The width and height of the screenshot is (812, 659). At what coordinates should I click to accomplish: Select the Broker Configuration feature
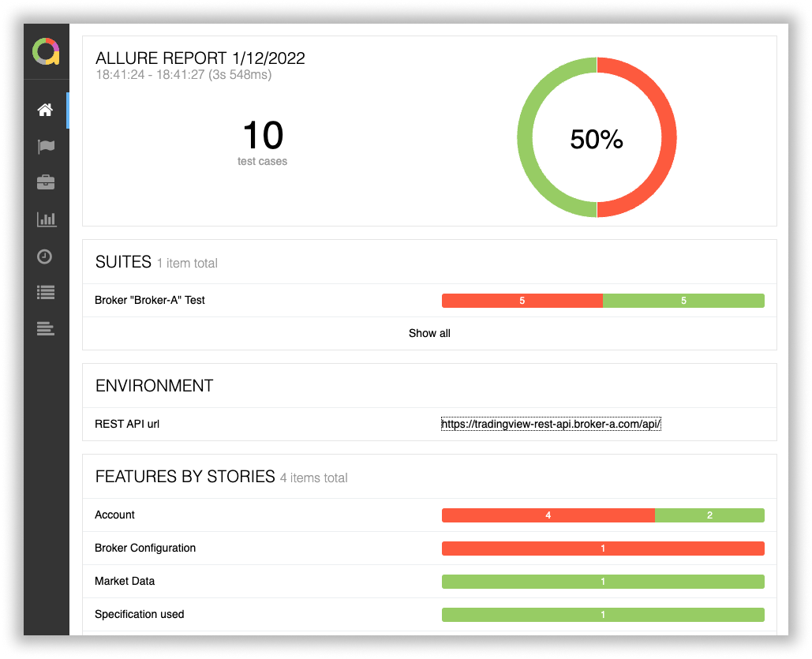click(x=145, y=548)
